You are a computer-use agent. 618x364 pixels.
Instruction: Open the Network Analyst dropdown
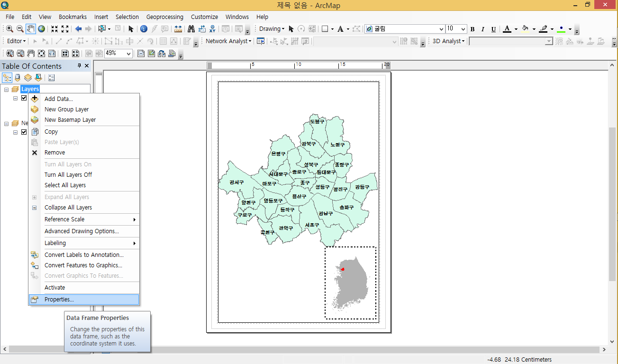(x=228, y=41)
